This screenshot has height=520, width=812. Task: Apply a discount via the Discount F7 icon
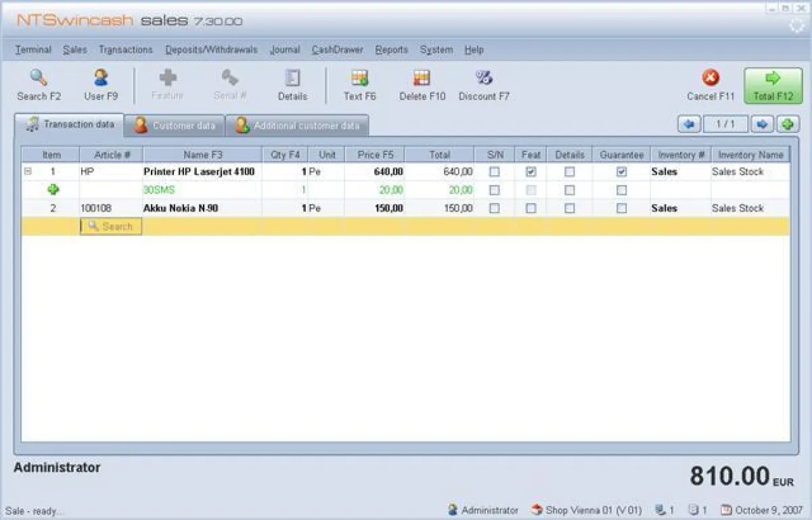click(x=483, y=84)
